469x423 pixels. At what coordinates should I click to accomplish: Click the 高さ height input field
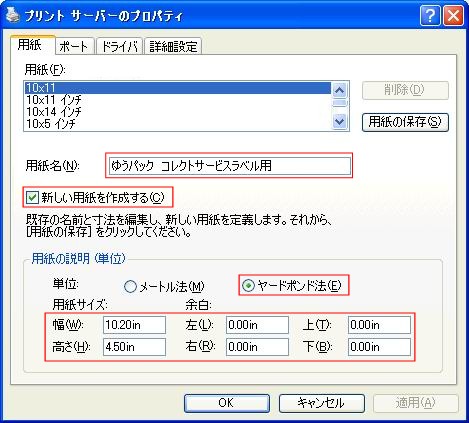[x=134, y=347]
